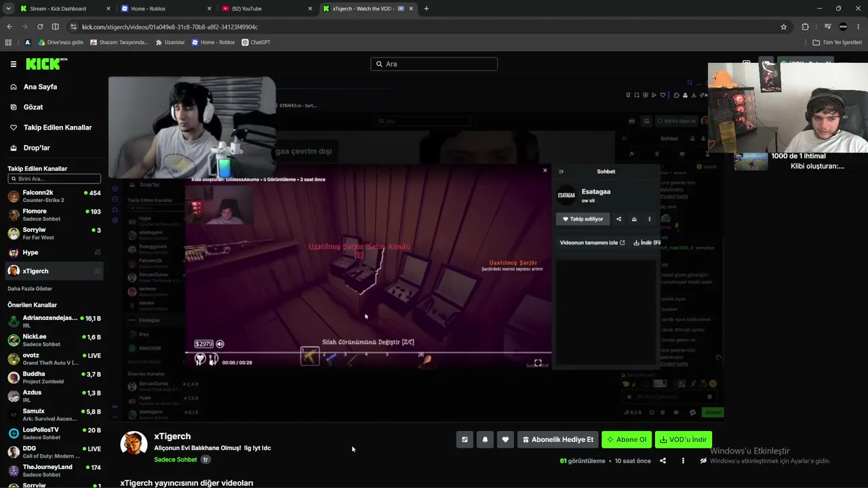Open NickLee recommended channel
Screen dimensions: 868x488
click(54, 340)
